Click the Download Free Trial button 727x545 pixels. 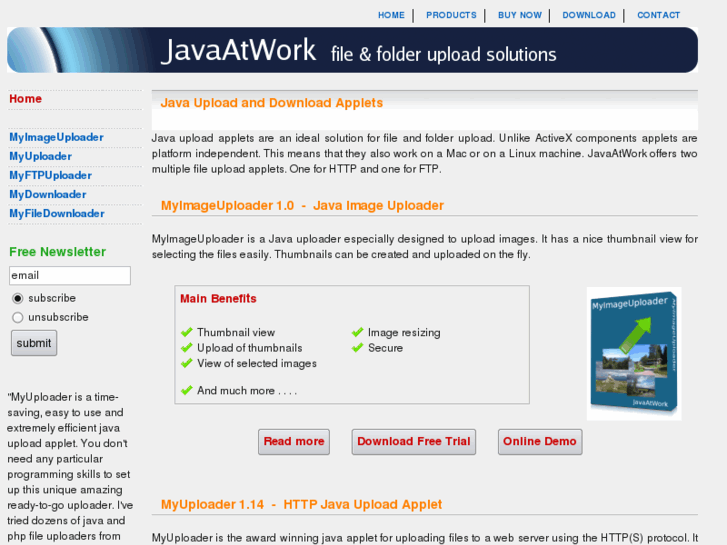[x=414, y=442]
